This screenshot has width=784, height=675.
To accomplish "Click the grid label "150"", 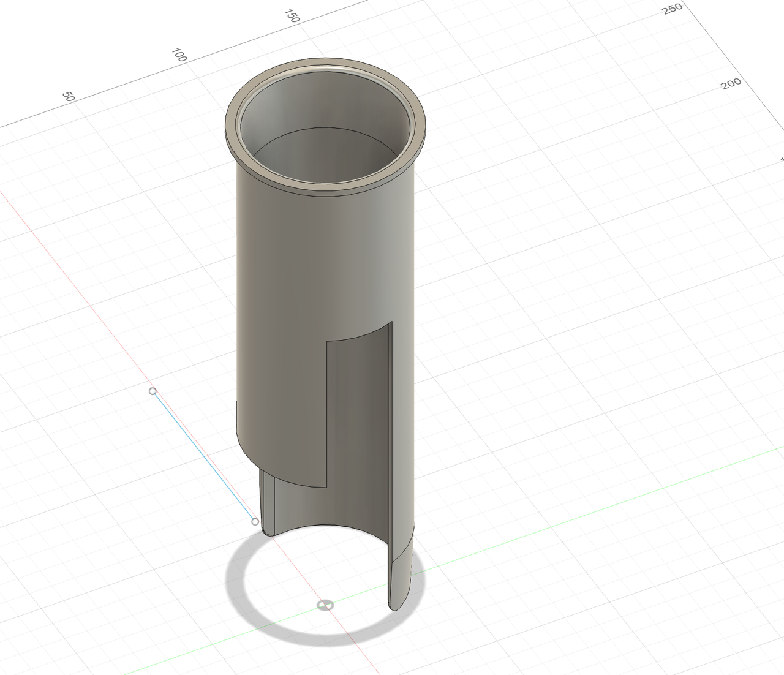I will [292, 16].
